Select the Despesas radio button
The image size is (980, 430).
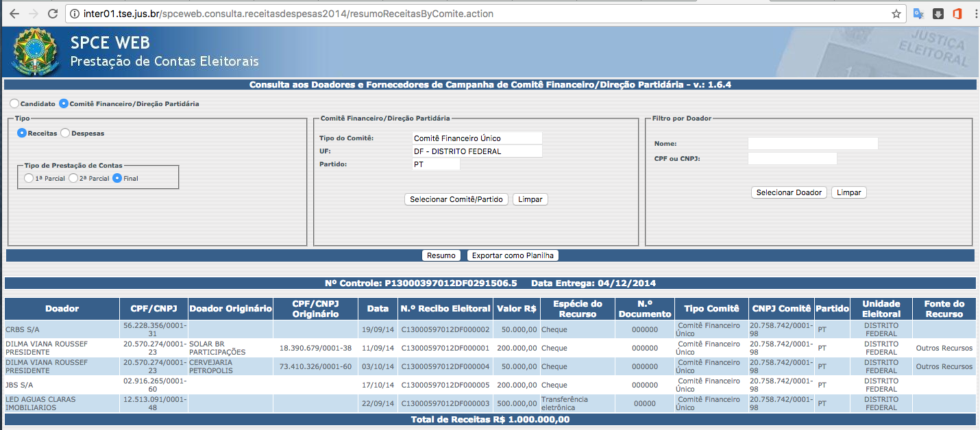pos(66,134)
